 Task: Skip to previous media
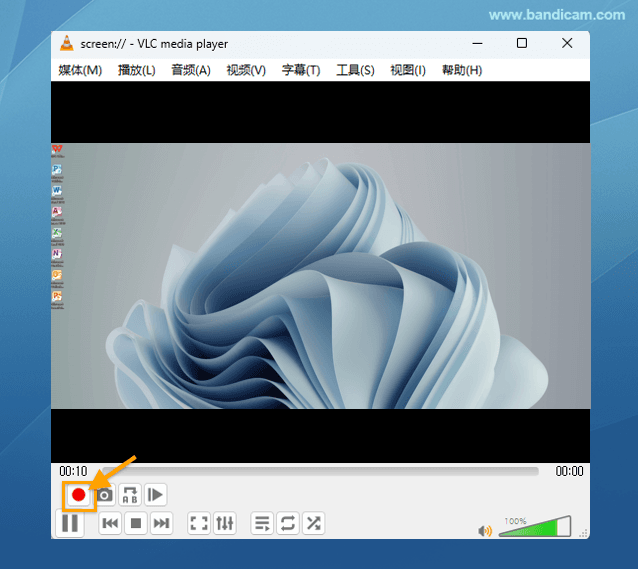coord(110,523)
